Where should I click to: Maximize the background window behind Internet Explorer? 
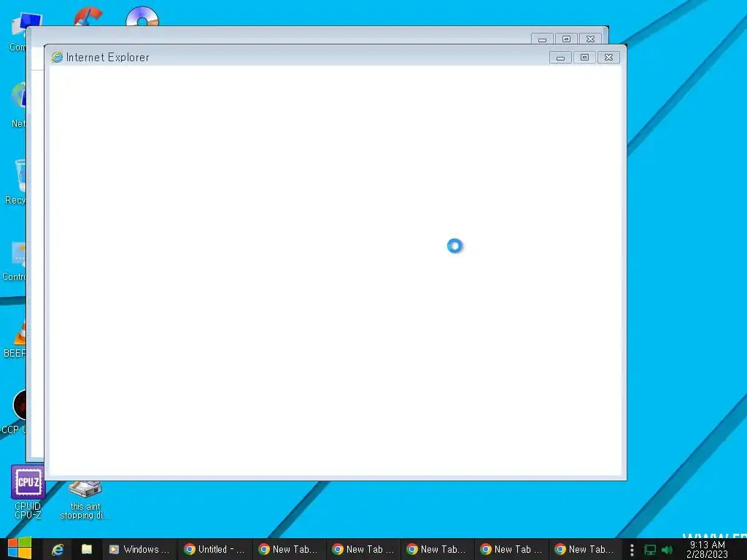click(566, 39)
